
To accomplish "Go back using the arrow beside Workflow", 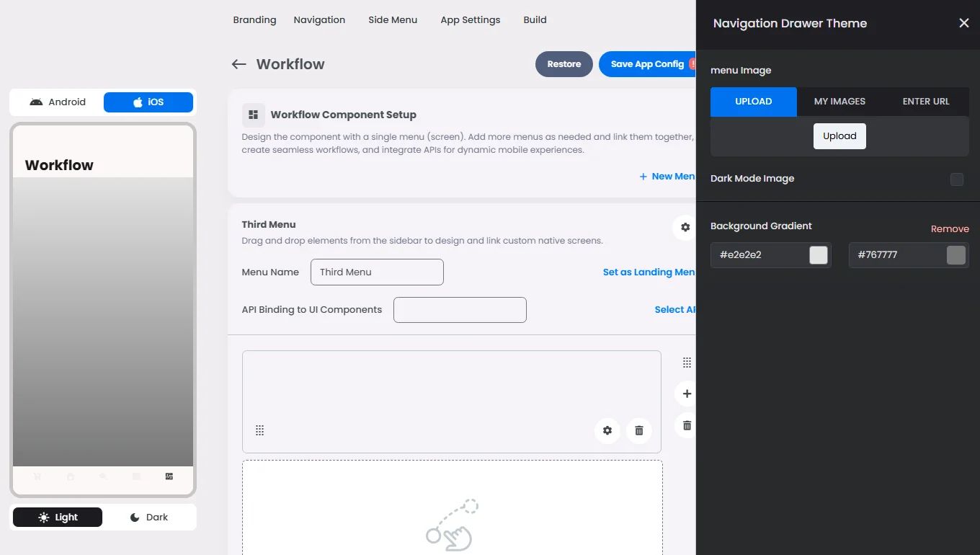I will pyautogui.click(x=239, y=64).
